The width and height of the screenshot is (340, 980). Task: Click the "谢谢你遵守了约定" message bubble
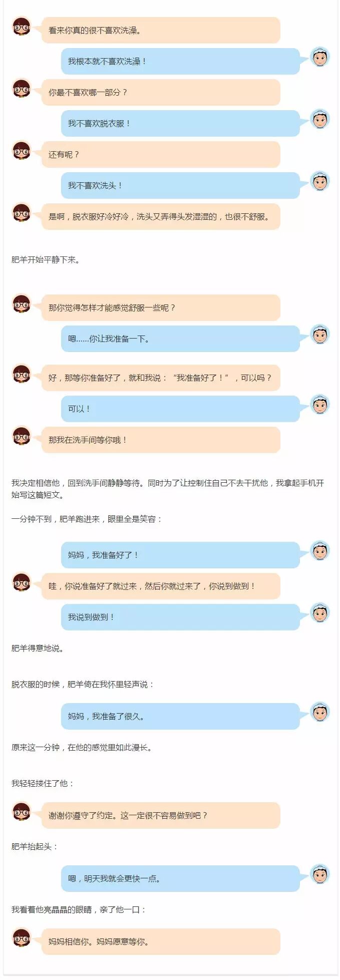click(161, 815)
